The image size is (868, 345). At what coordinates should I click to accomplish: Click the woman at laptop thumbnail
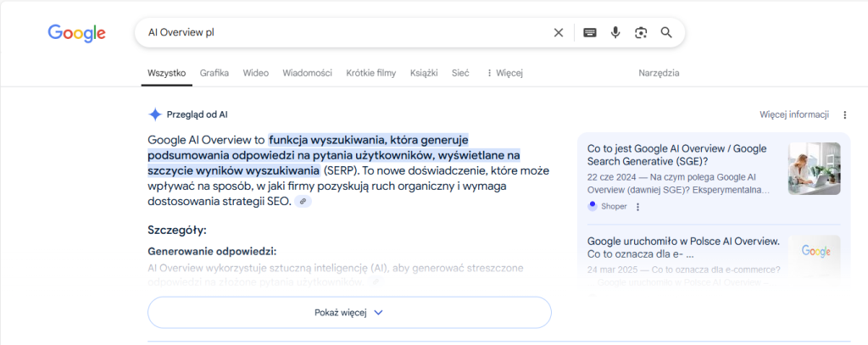click(815, 169)
